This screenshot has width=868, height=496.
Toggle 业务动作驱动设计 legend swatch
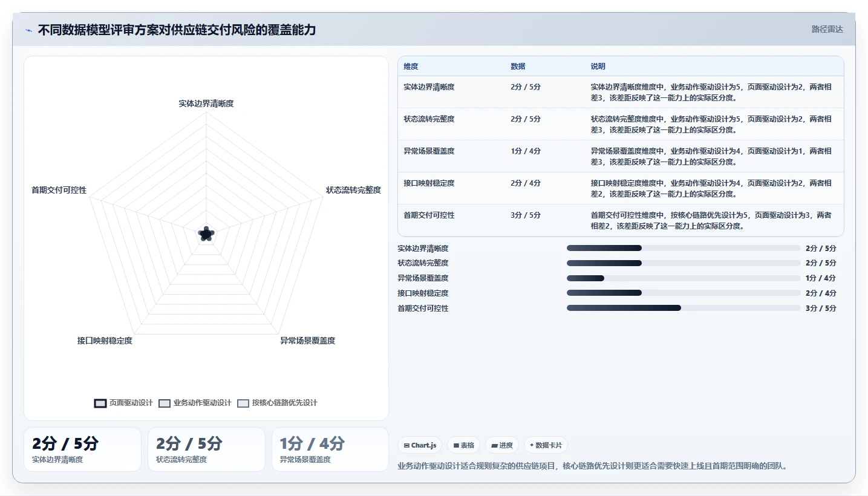(x=165, y=403)
